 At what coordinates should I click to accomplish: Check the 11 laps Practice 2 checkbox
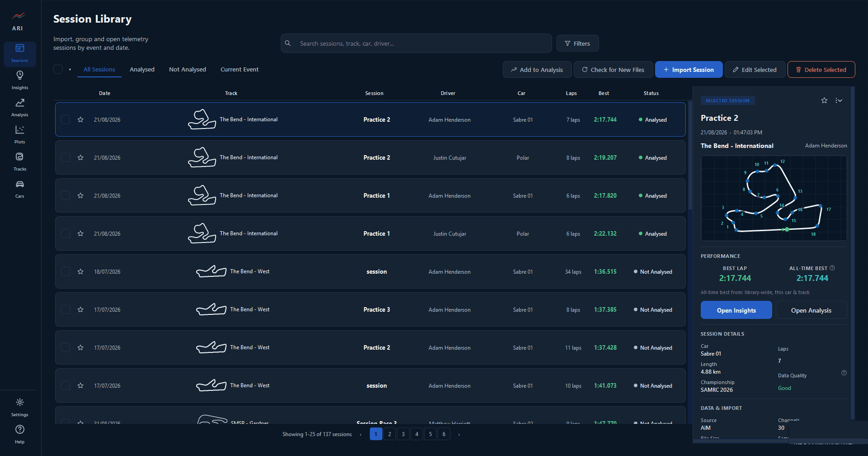click(x=66, y=347)
